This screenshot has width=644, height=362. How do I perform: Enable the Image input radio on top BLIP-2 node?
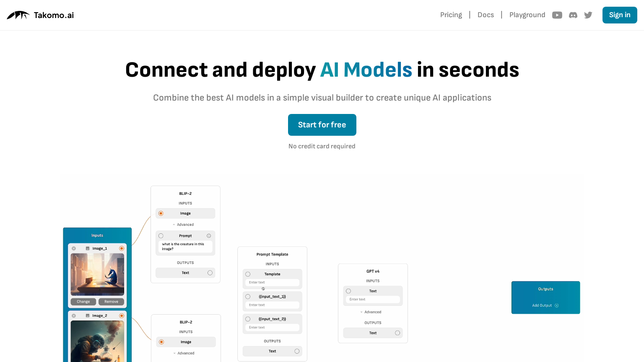pos(161,213)
